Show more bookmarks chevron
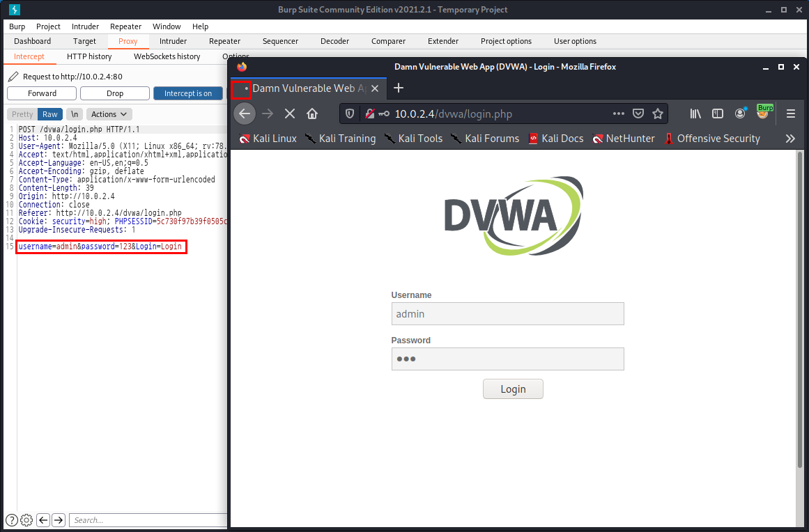Image resolution: width=809 pixels, height=532 pixels. 790,138
